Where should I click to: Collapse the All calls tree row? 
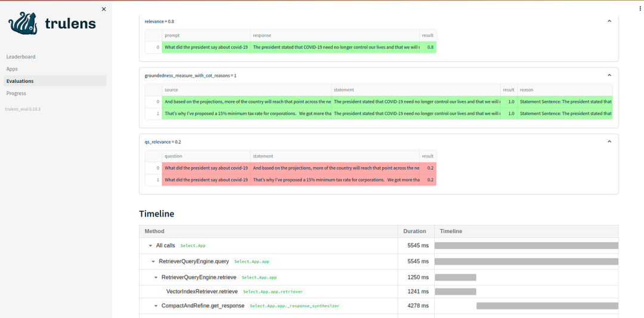151,246
